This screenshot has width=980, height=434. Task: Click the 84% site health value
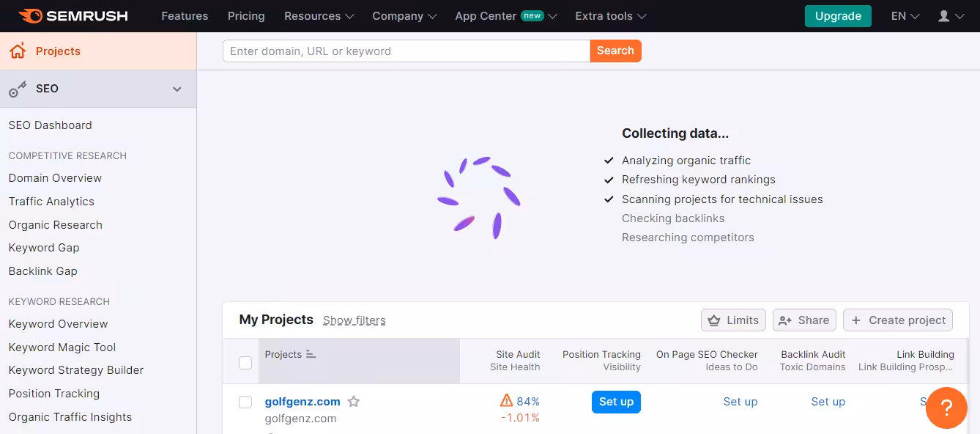pyautogui.click(x=528, y=402)
